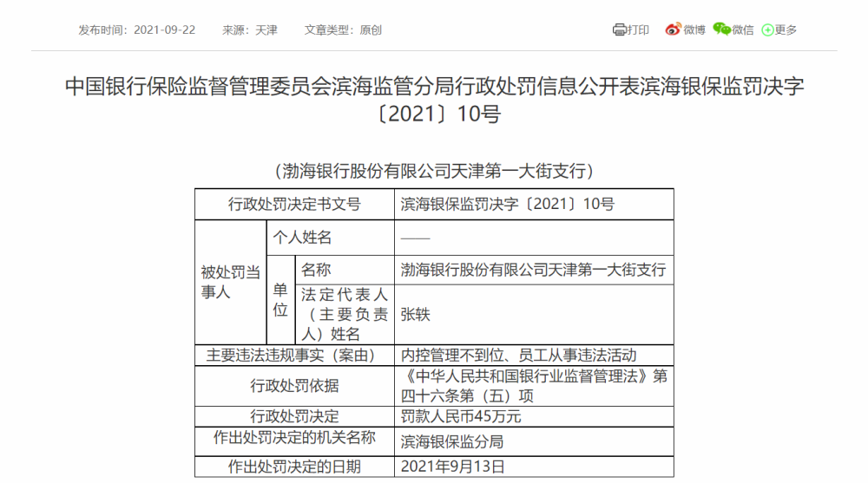This screenshot has height=483, width=868.
Task: Click article type text 文章类型: 原创
Action: pyautogui.click(x=343, y=29)
